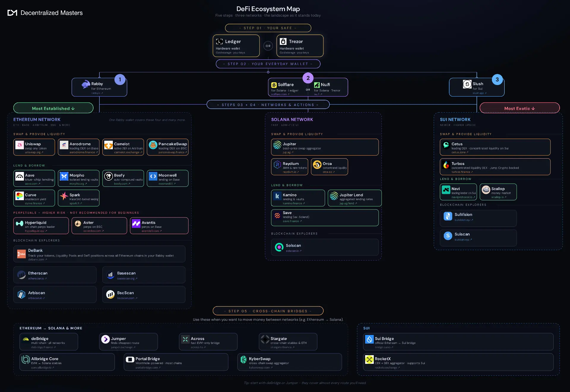Viewport: 570px width, 392px height.
Task: Click the Cetus logo icon
Action: coord(446,145)
